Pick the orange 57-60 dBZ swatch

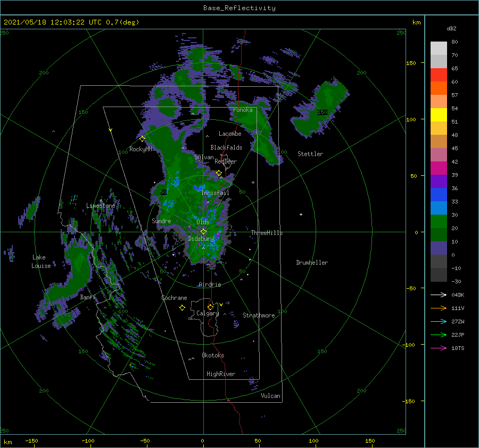click(x=439, y=88)
